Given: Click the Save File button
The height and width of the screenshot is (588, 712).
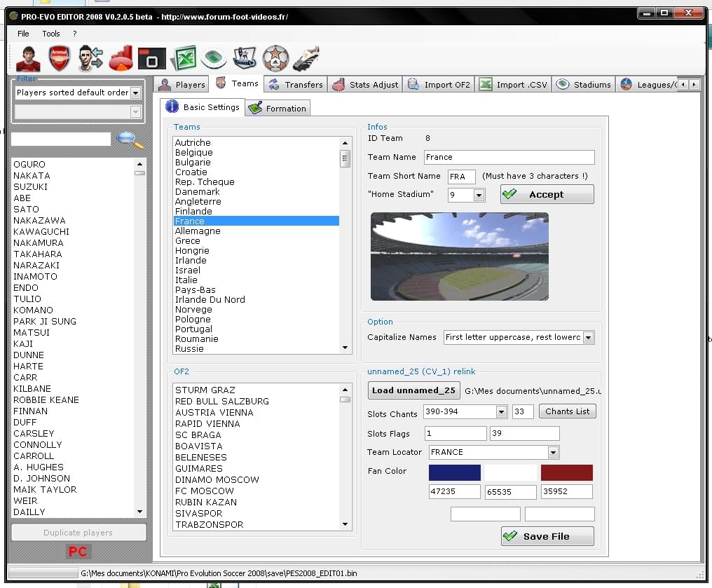Looking at the screenshot, I should coord(547,536).
